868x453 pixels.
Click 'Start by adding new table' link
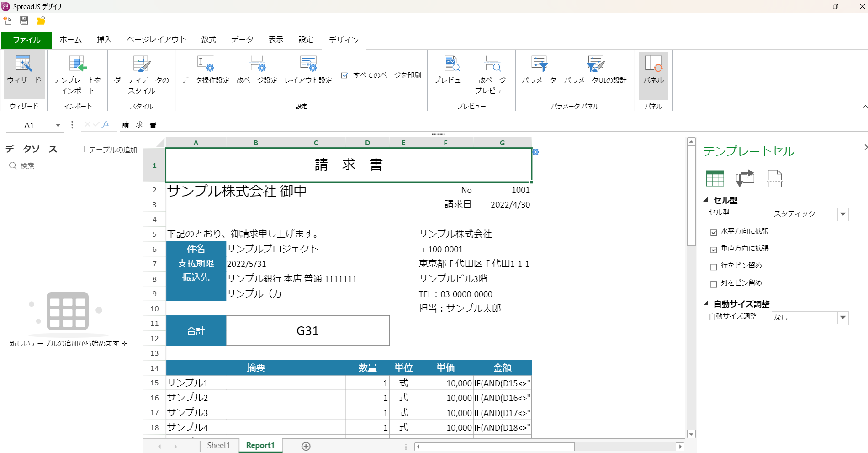click(69, 343)
